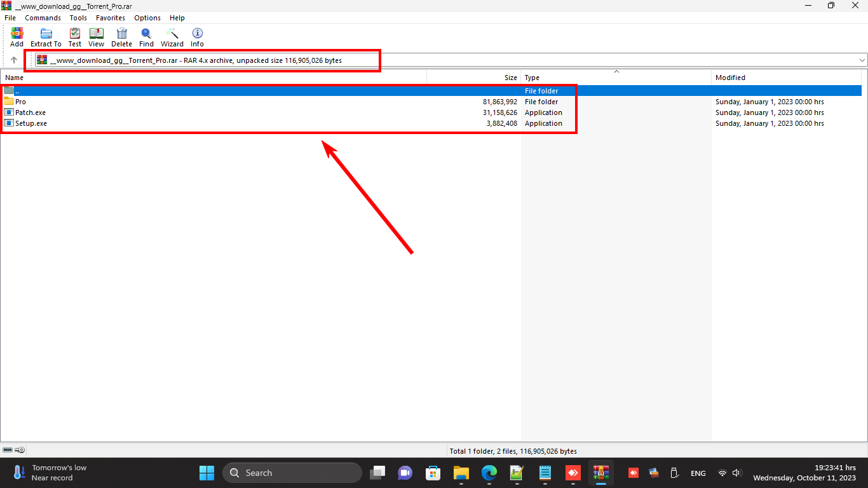Click the File folder type cell for Pro

click(541, 102)
